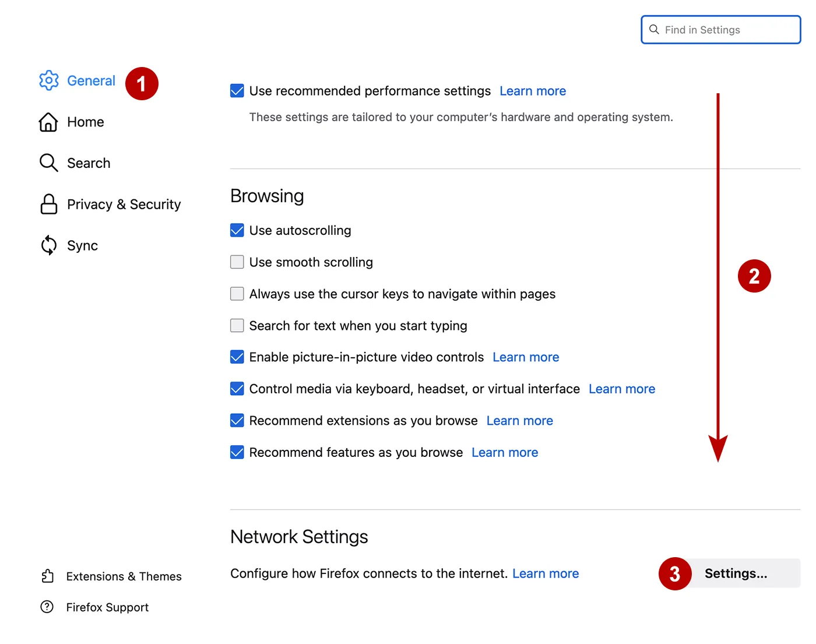The image size is (816, 644).
Task: Click the Sync refresh icon
Action: (x=48, y=245)
